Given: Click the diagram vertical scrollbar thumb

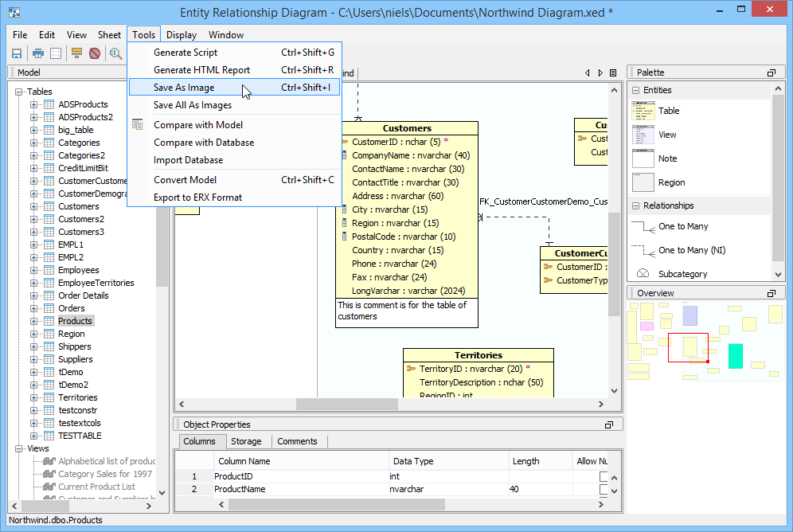Looking at the screenshot, I should tap(614, 264).
